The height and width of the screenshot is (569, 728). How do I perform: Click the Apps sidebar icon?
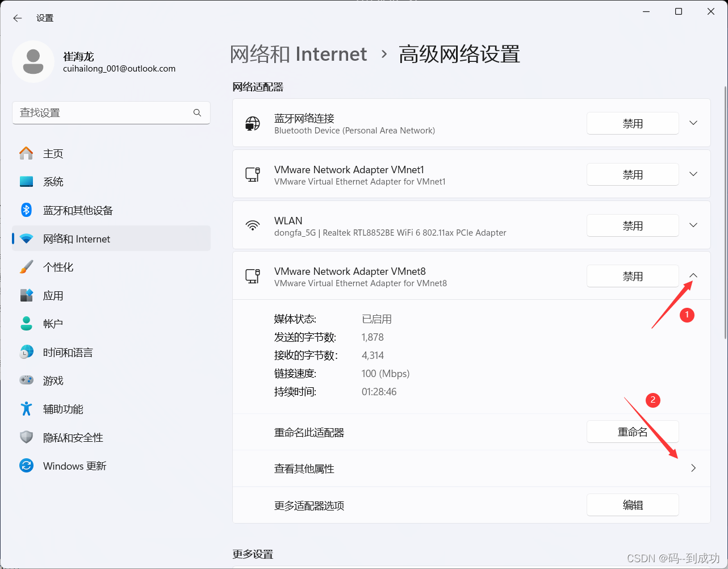pyautogui.click(x=26, y=295)
